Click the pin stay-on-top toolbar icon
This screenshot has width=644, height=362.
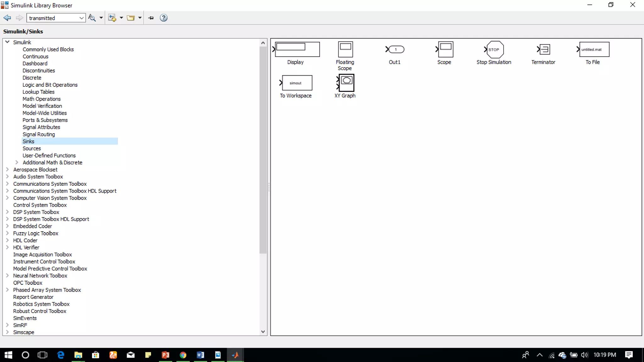(x=151, y=18)
